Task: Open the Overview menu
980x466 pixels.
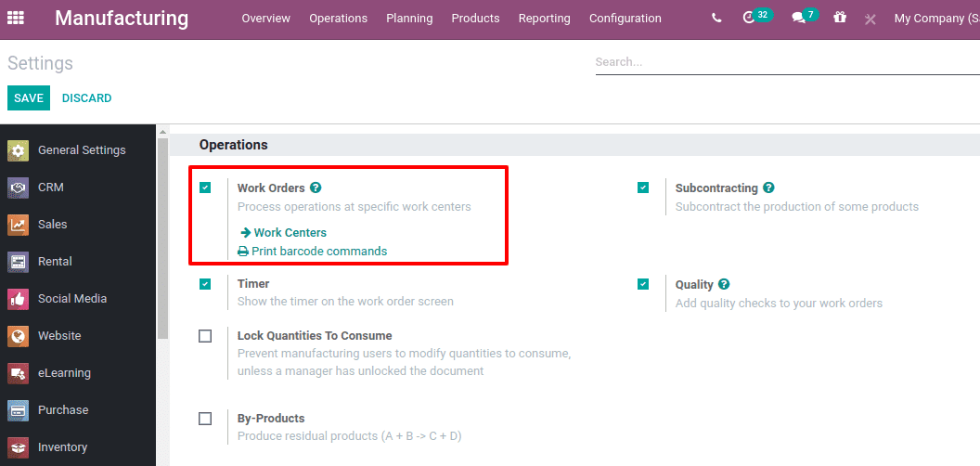Action: pos(266,19)
